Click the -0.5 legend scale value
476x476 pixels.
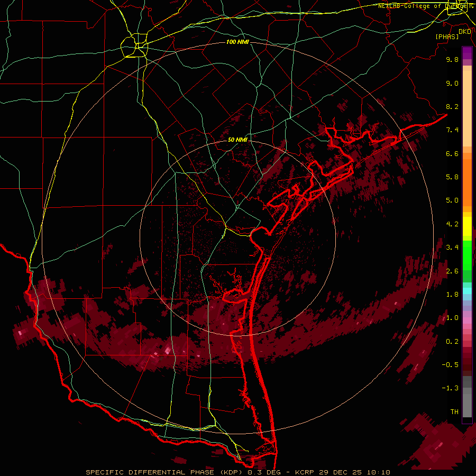[x=450, y=365]
